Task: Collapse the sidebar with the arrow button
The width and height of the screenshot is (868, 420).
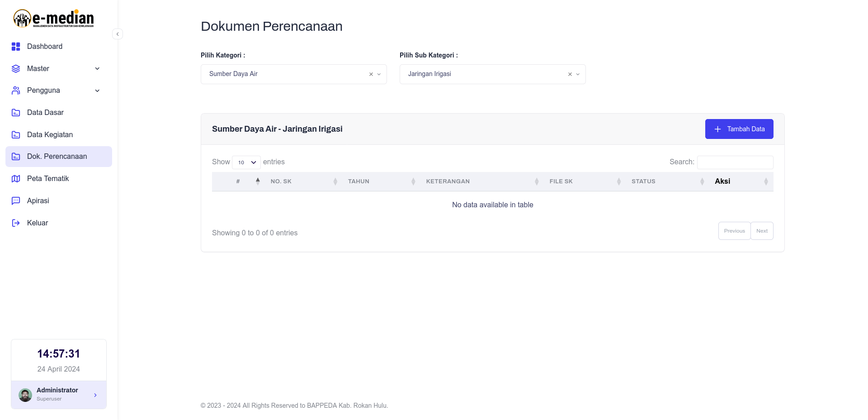Action: 118,34
